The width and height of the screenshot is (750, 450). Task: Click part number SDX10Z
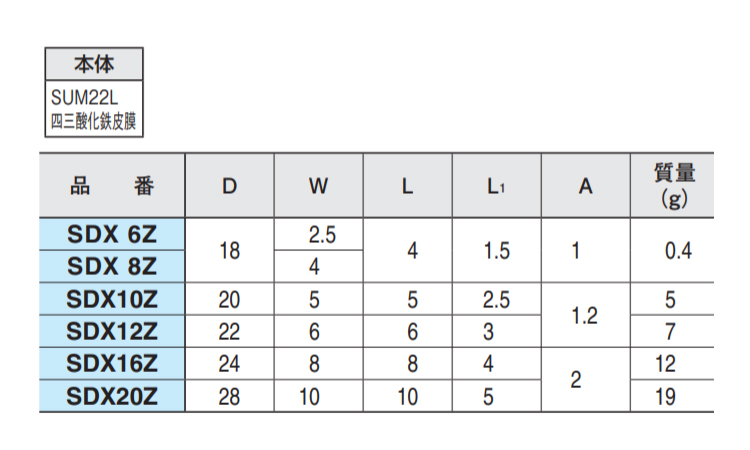(112, 299)
